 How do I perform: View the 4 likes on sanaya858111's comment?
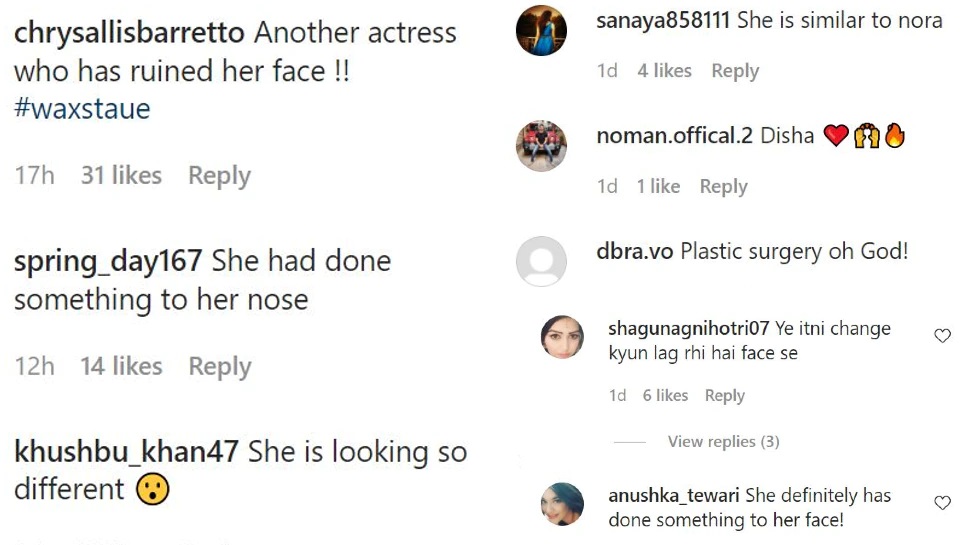click(x=664, y=71)
